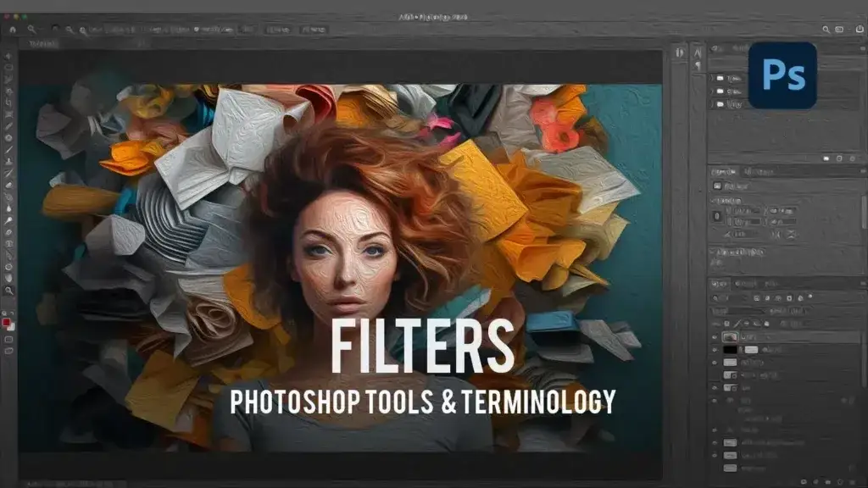This screenshot has height=488, width=868.
Task: Toggle visibility of the black-filled layer
Action: pos(715,349)
